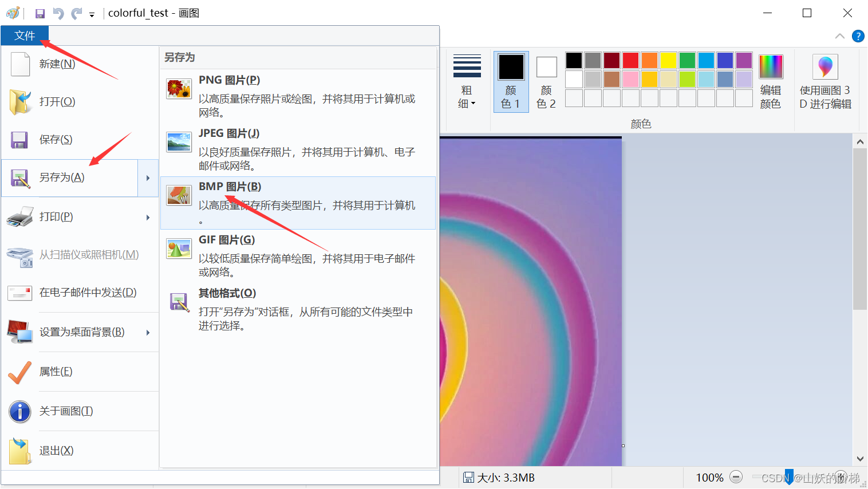Screen dimensions: 868x489
Task: Choose 打开(O) from the file menu
Action: point(80,102)
